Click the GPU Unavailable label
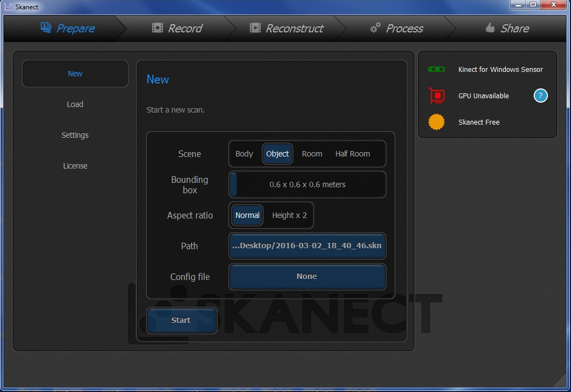The height and width of the screenshot is (392, 571). (484, 96)
